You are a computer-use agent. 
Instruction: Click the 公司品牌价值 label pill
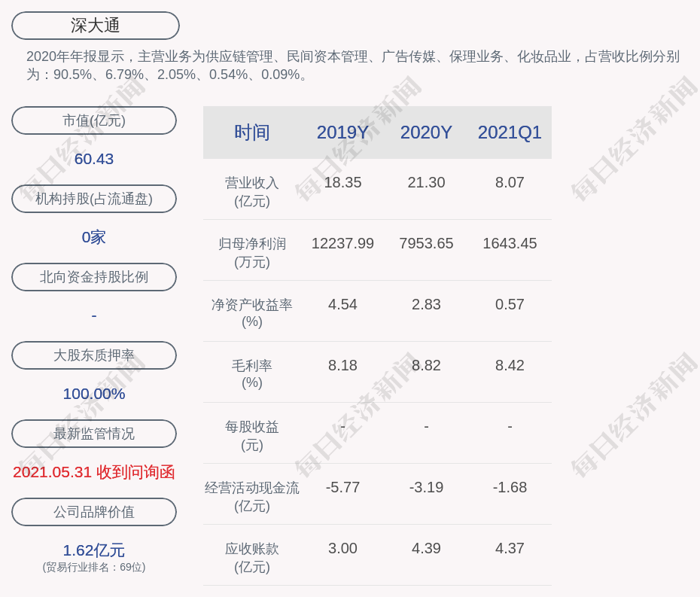tap(94, 512)
